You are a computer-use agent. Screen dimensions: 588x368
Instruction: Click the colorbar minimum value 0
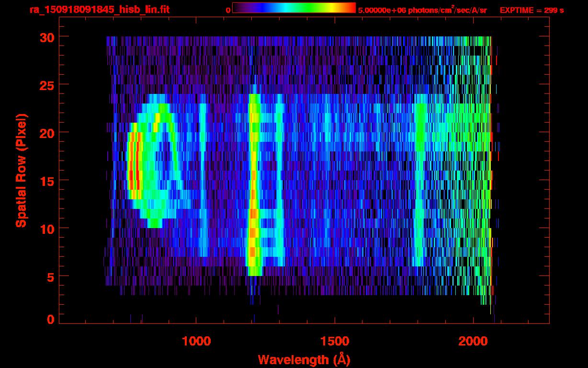pos(228,10)
